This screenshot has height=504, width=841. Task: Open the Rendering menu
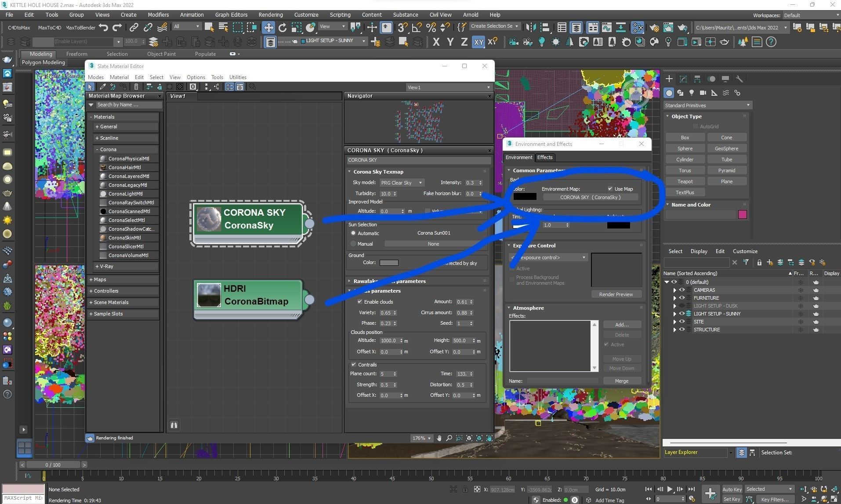(270, 15)
